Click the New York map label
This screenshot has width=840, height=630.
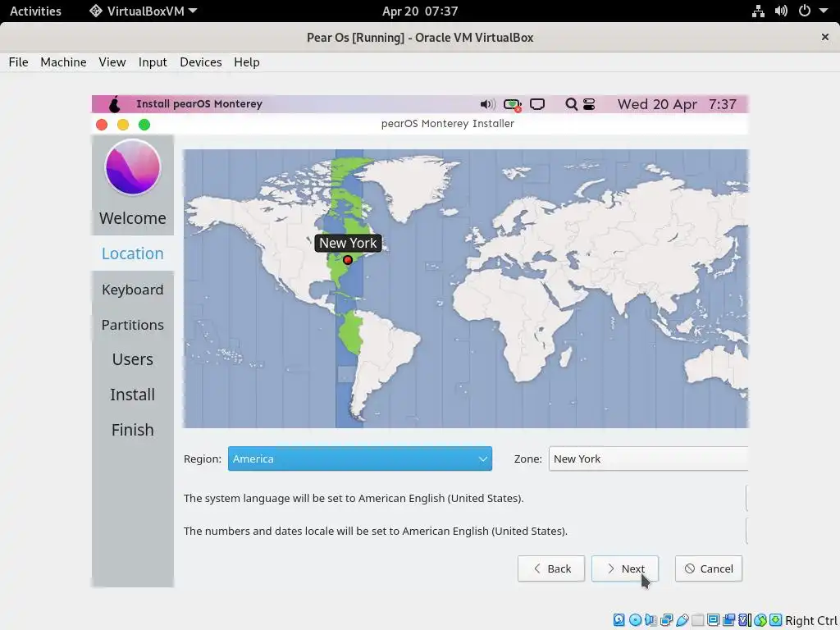coord(348,243)
